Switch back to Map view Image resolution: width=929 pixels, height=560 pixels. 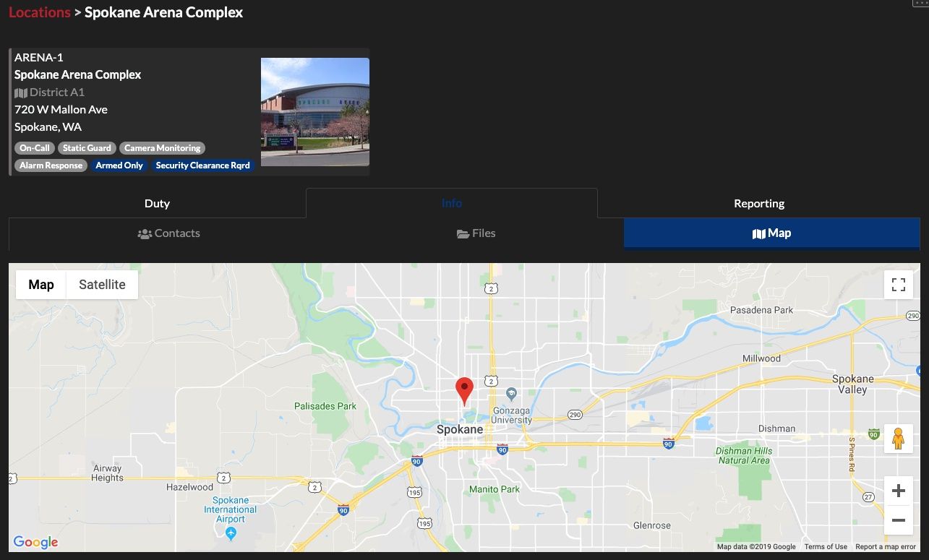pyautogui.click(x=40, y=284)
